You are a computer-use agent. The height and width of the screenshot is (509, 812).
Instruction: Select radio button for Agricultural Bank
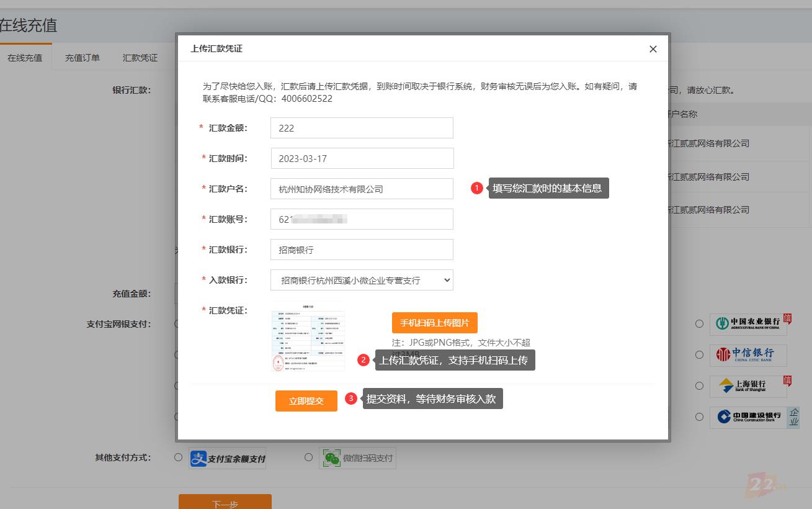coord(699,323)
